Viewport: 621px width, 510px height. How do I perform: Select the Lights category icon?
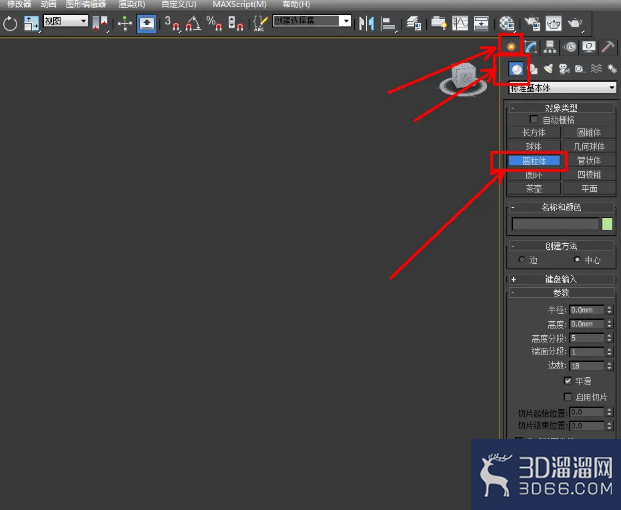click(x=549, y=69)
